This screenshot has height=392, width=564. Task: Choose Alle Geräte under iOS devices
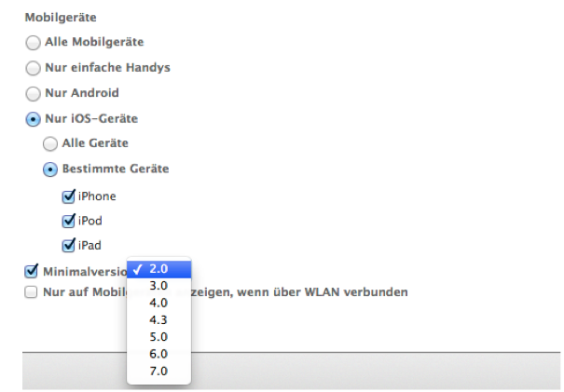point(50,143)
